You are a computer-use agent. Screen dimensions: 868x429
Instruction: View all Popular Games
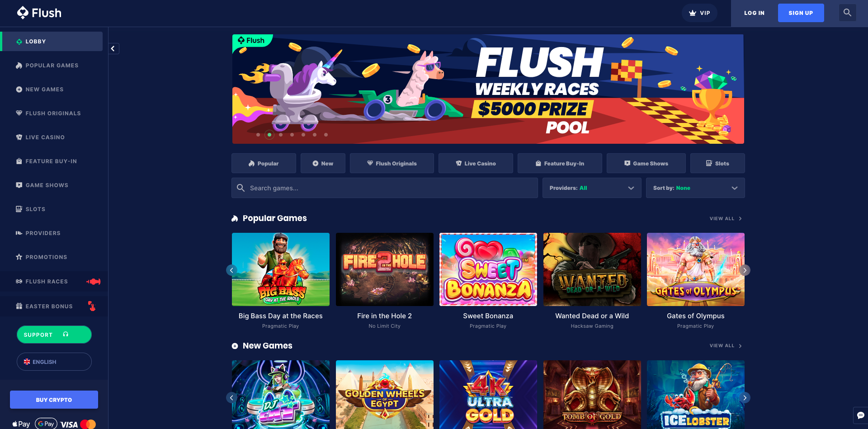[726, 219]
